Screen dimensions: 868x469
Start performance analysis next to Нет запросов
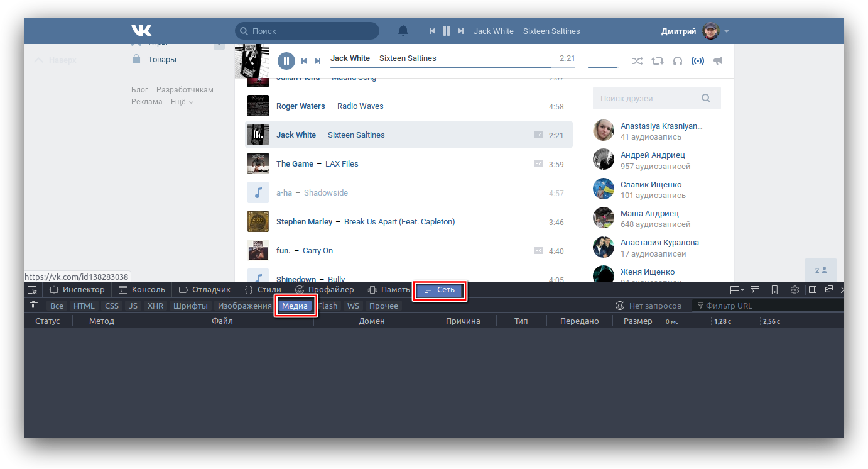click(620, 306)
